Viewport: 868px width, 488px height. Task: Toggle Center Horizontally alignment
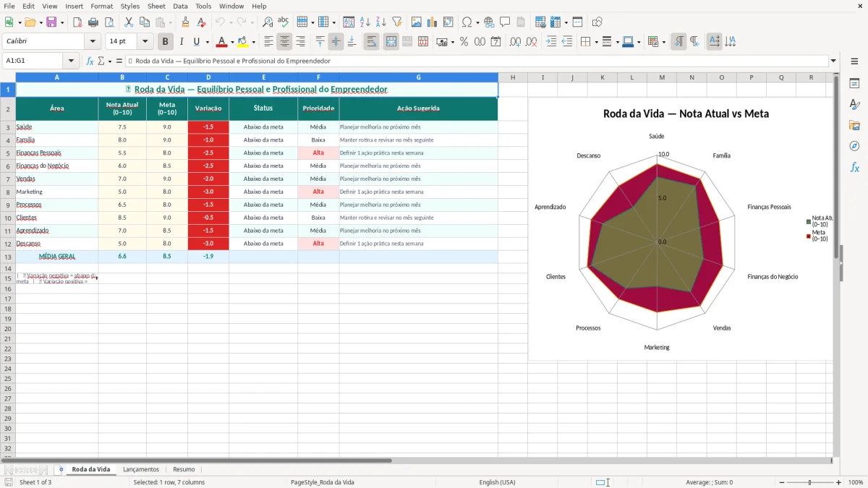[285, 42]
